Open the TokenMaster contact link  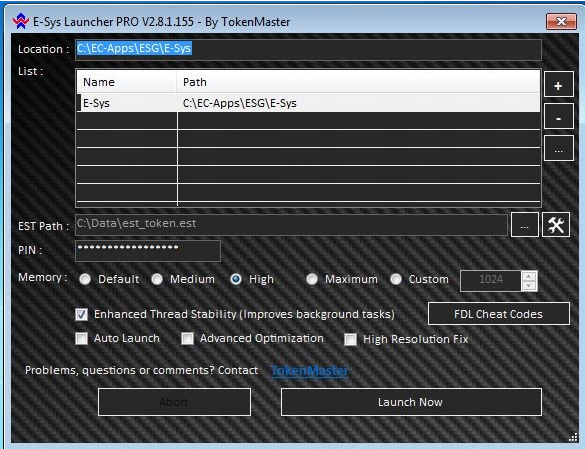point(310,371)
